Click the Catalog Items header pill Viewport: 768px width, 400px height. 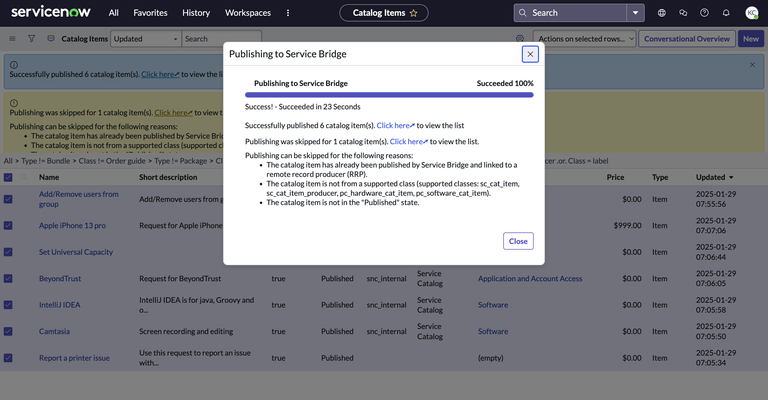tap(384, 13)
